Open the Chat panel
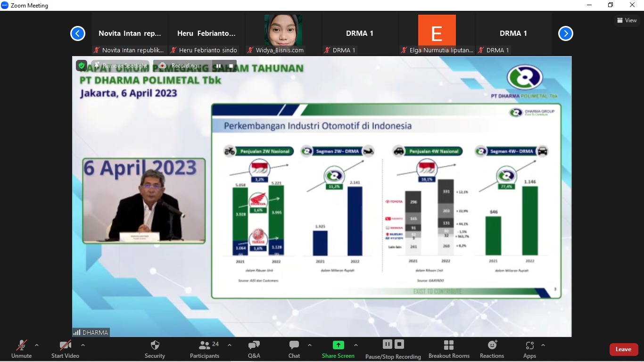 click(294, 345)
